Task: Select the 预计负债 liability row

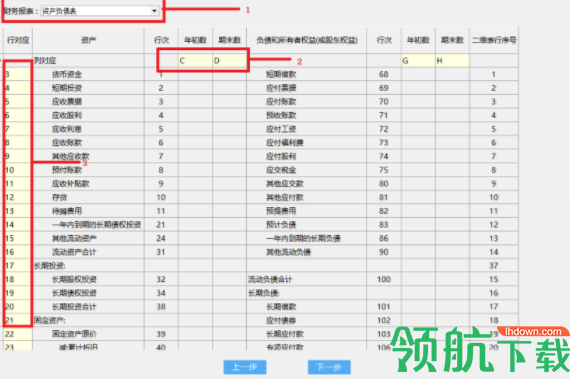Action: [x=281, y=225]
